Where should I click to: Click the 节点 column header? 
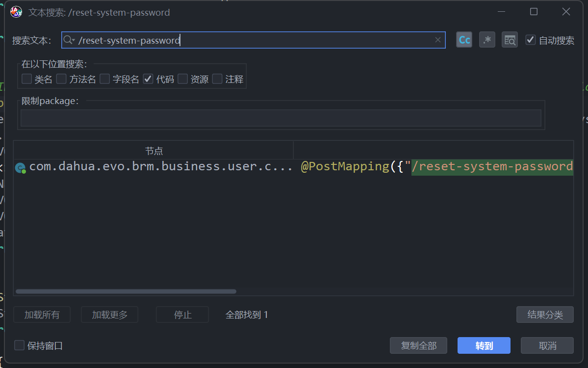click(153, 151)
